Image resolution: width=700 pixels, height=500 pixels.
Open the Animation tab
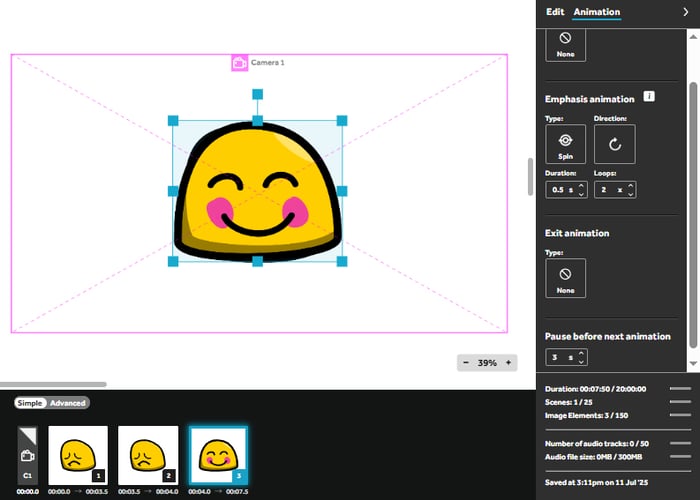pyautogui.click(x=596, y=12)
